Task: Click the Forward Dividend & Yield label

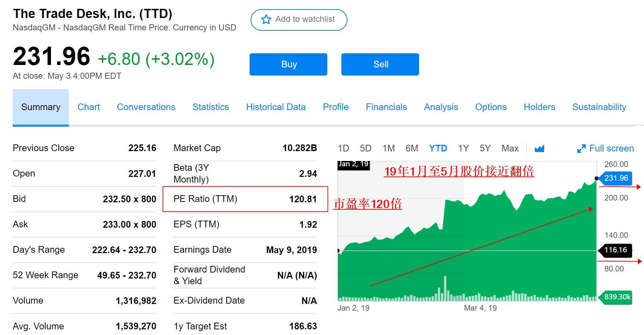Action: (209, 275)
